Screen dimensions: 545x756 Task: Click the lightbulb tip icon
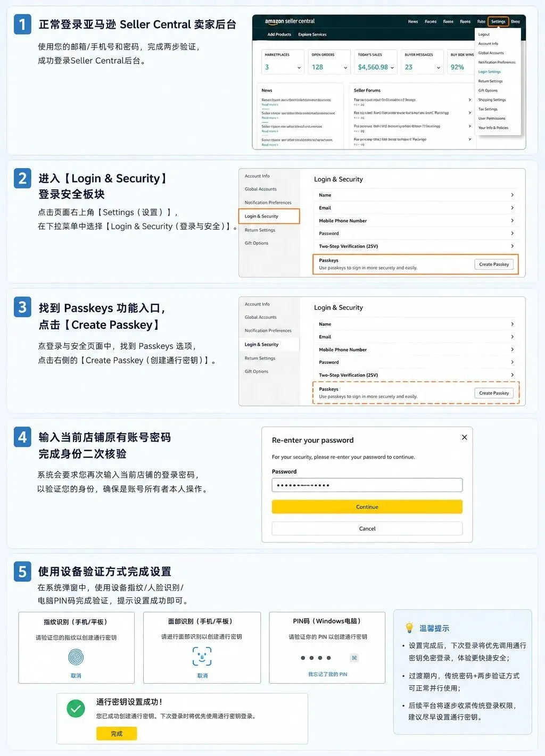point(409,628)
